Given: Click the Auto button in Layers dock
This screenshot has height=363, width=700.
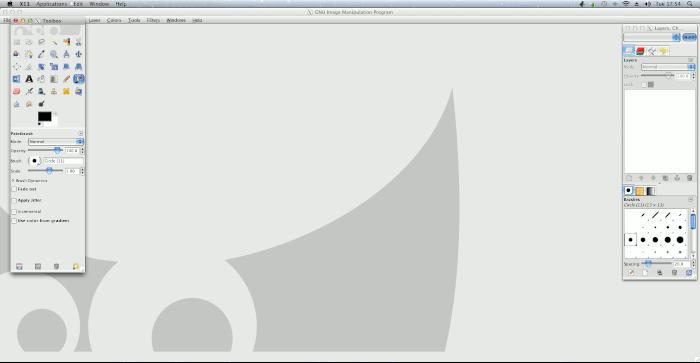Looking at the screenshot, I should (689, 38).
